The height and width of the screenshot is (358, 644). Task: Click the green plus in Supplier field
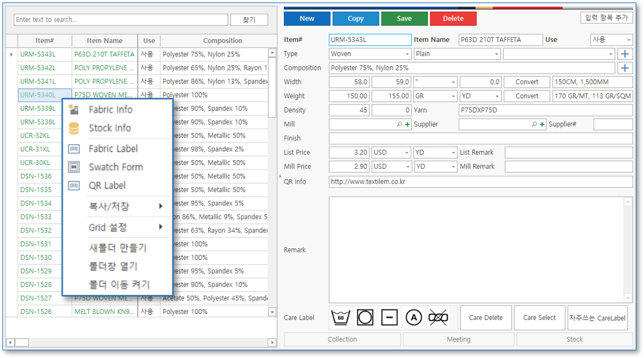(x=543, y=124)
